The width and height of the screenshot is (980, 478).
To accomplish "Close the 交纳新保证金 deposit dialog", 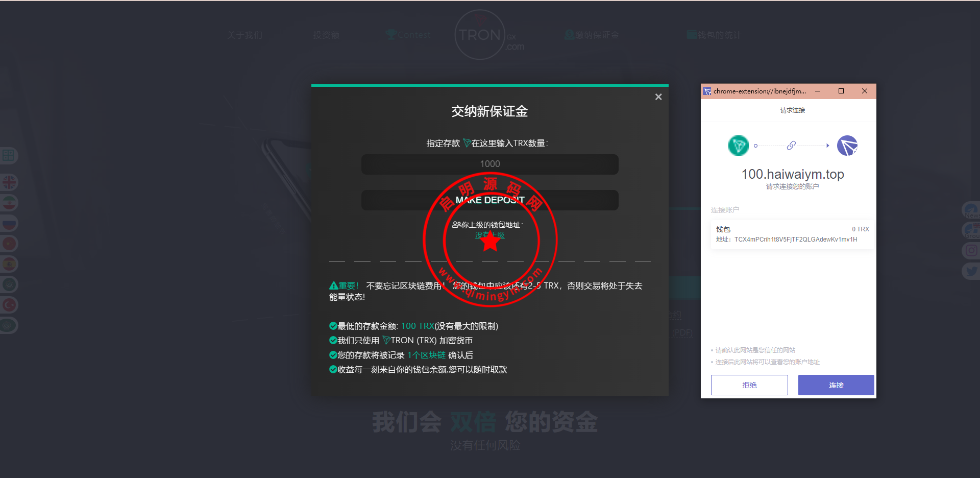I will tap(658, 97).
